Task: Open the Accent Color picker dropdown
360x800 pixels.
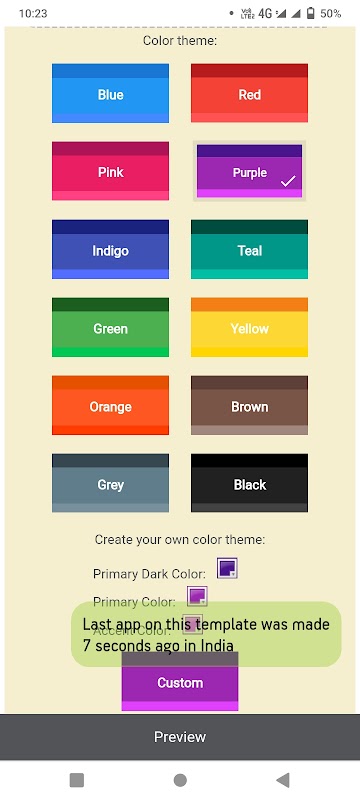Action: click(x=192, y=623)
